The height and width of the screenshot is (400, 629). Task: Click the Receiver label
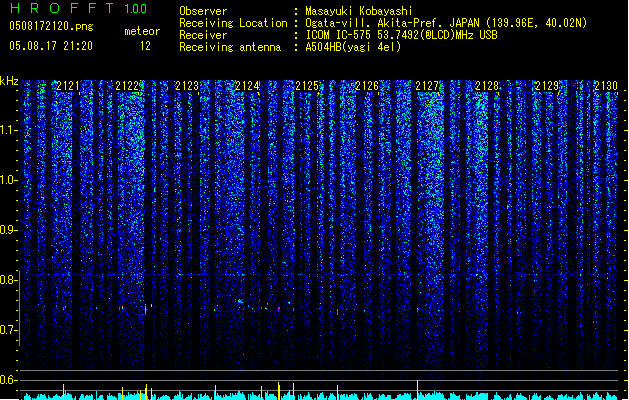[x=203, y=35]
